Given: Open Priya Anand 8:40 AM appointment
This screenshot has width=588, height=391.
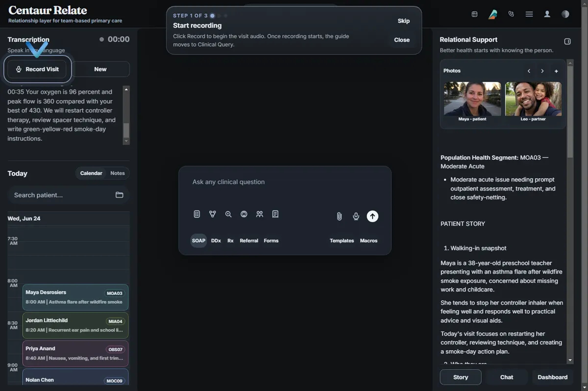Looking at the screenshot, I should (75, 354).
